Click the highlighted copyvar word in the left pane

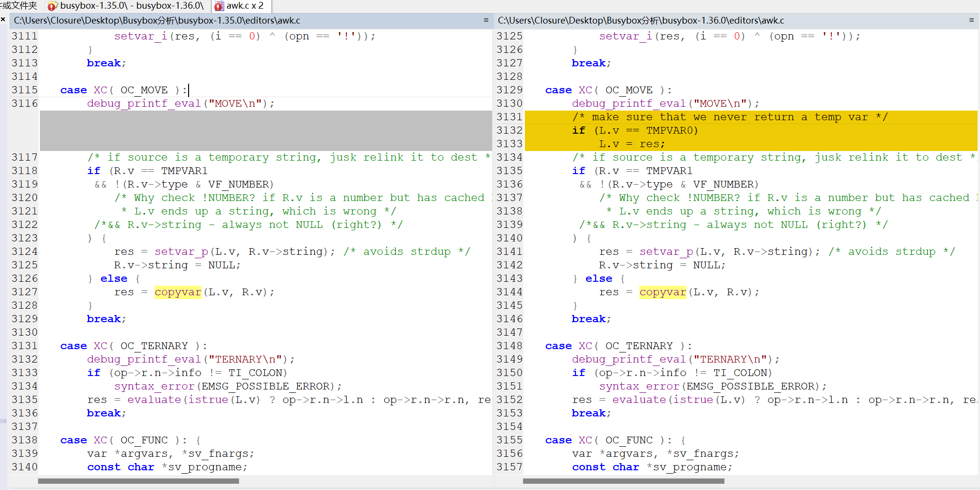click(178, 292)
